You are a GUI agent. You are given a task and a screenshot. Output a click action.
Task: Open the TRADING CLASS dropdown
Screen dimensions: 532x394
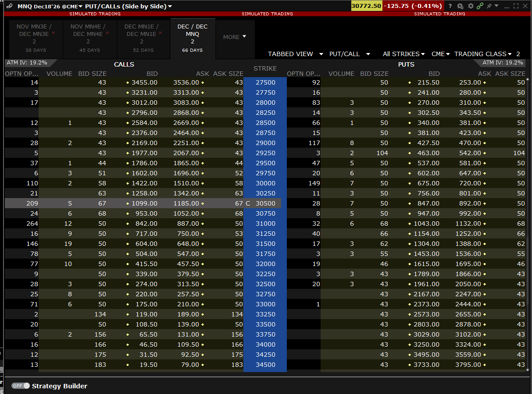pos(483,54)
